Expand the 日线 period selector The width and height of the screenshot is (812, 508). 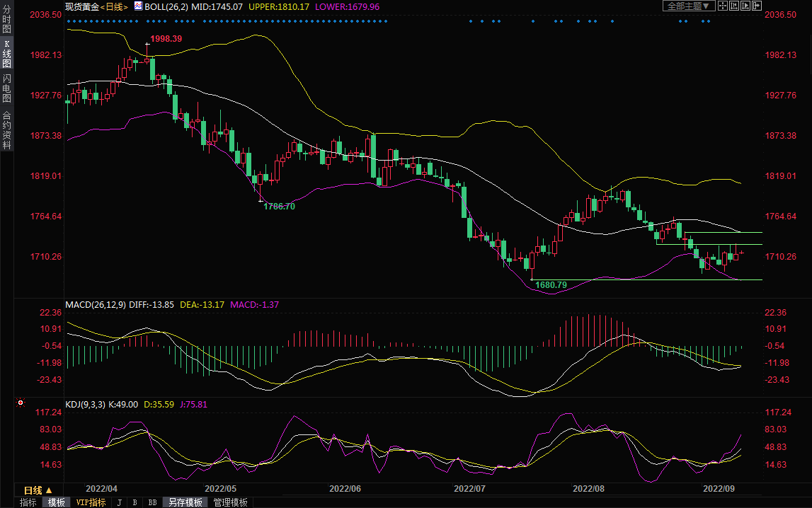[x=38, y=490]
